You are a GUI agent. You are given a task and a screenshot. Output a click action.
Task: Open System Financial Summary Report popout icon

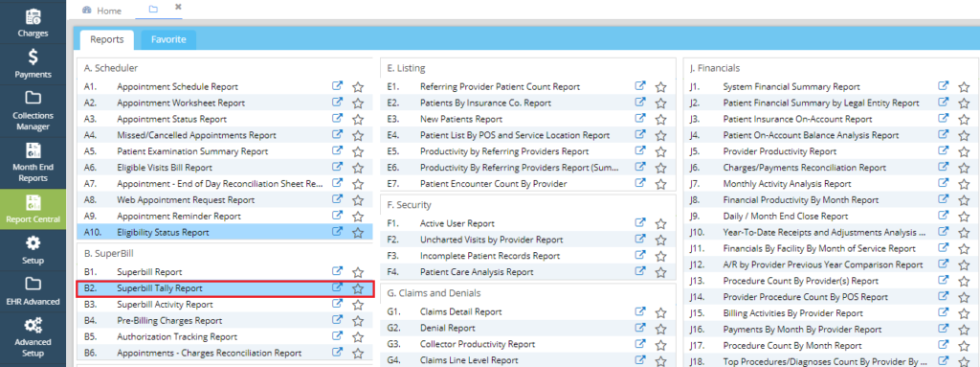tap(943, 86)
